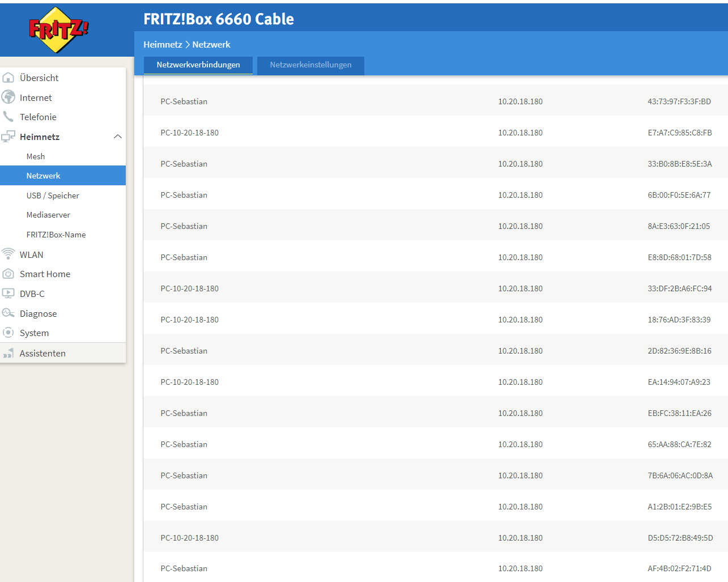Click MAC address D5:D5:72:B8:49:5D
The image size is (728, 582).
[680, 538]
